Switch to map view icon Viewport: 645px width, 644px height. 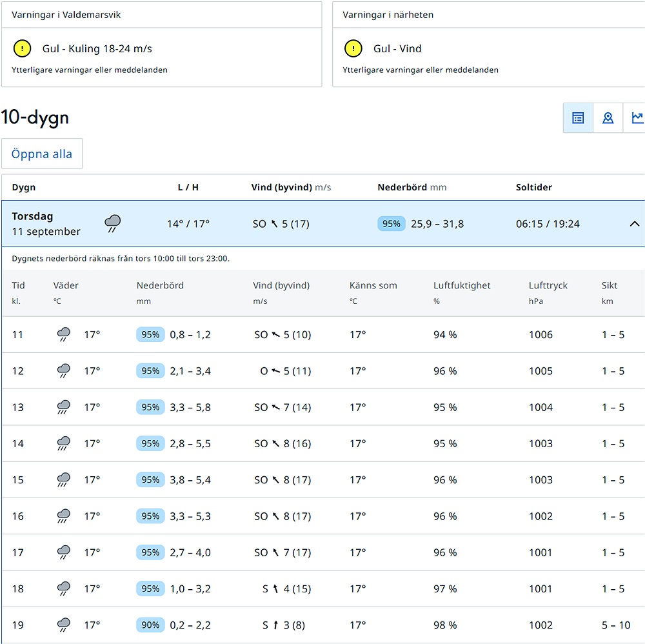click(x=608, y=118)
